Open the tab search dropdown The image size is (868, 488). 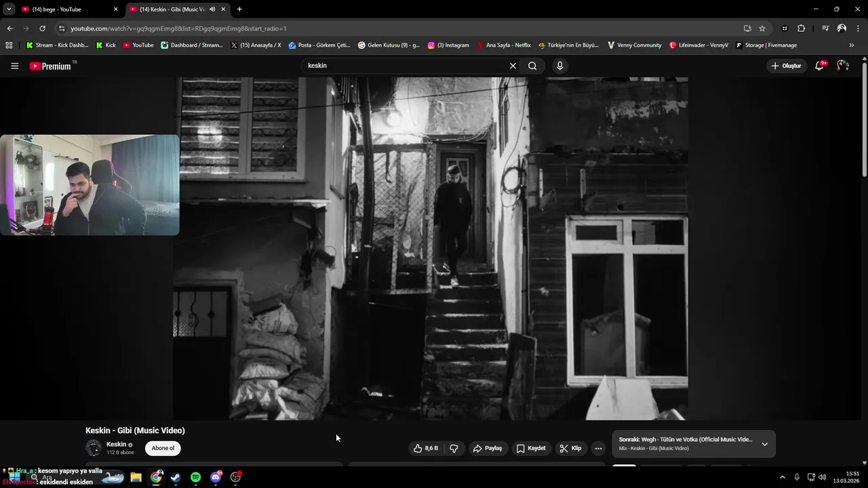coord(8,9)
